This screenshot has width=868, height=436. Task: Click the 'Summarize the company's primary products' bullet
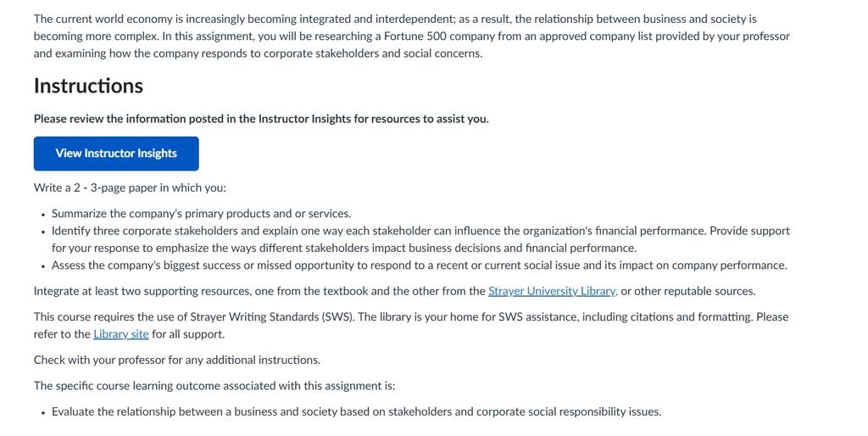coord(202,214)
